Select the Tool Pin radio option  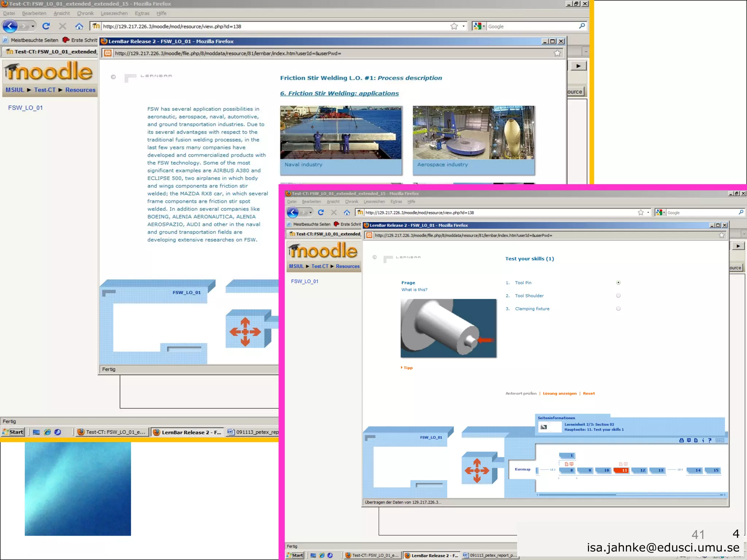click(618, 283)
